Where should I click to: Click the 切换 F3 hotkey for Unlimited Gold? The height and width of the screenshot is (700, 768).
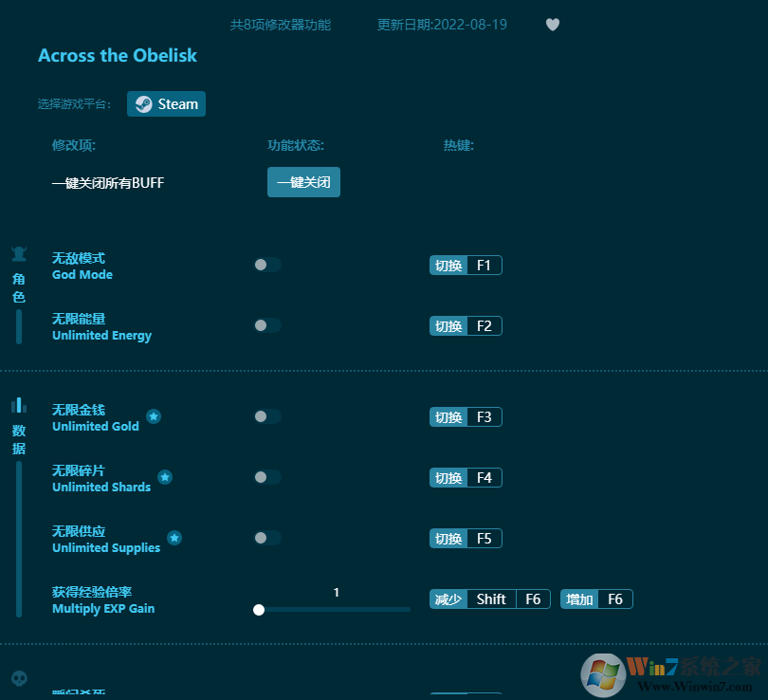[x=466, y=417]
